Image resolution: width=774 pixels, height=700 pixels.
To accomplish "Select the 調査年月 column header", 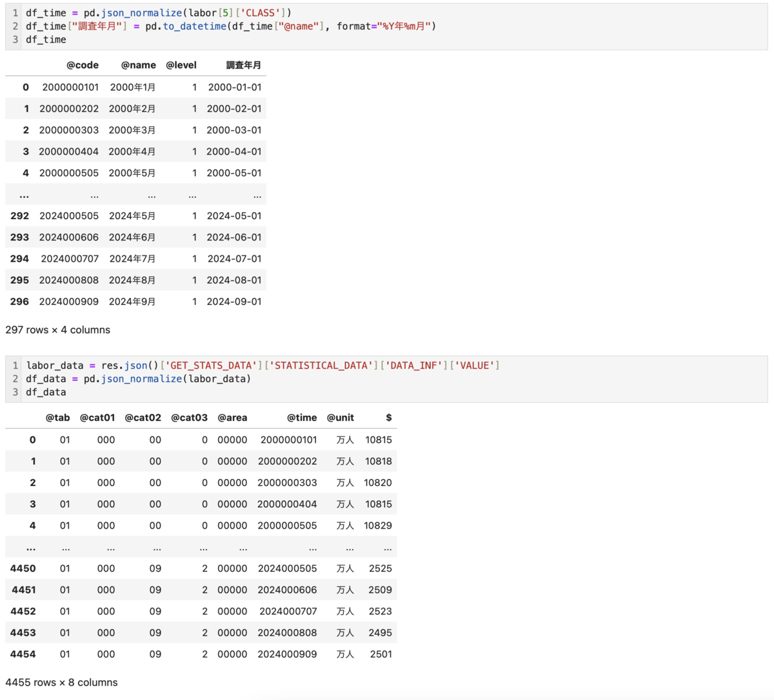I will (244, 65).
